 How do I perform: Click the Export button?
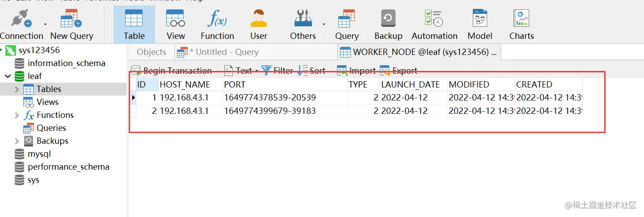pyautogui.click(x=399, y=71)
